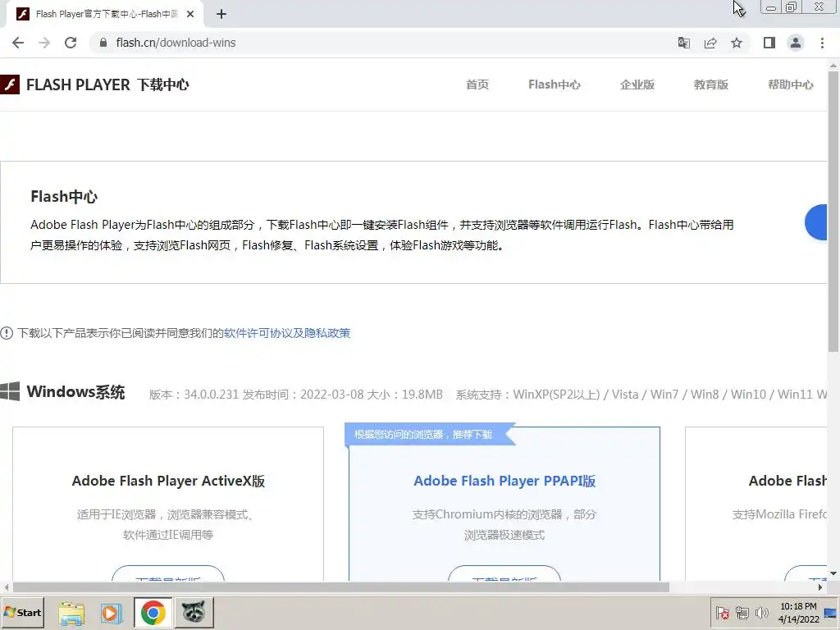
Task: Click the address bar URL flash.cn/download-wins
Action: pyautogui.click(x=176, y=43)
